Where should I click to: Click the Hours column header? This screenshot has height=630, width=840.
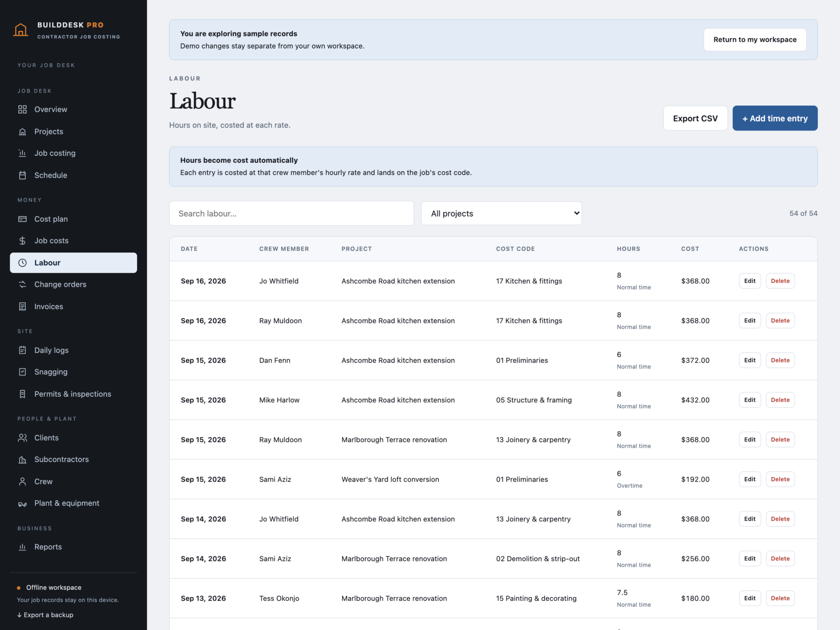(628, 248)
